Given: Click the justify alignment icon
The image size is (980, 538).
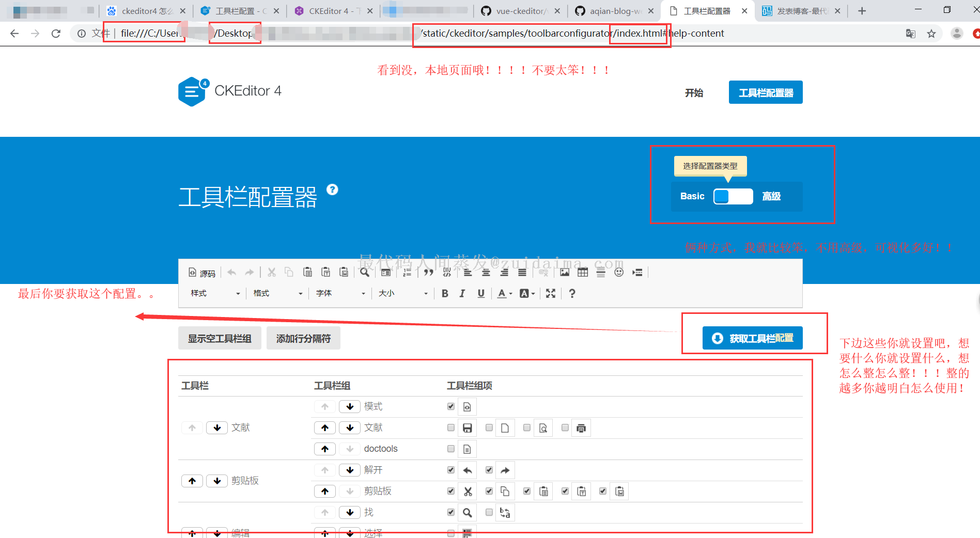Looking at the screenshot, I should pos(522,272).
